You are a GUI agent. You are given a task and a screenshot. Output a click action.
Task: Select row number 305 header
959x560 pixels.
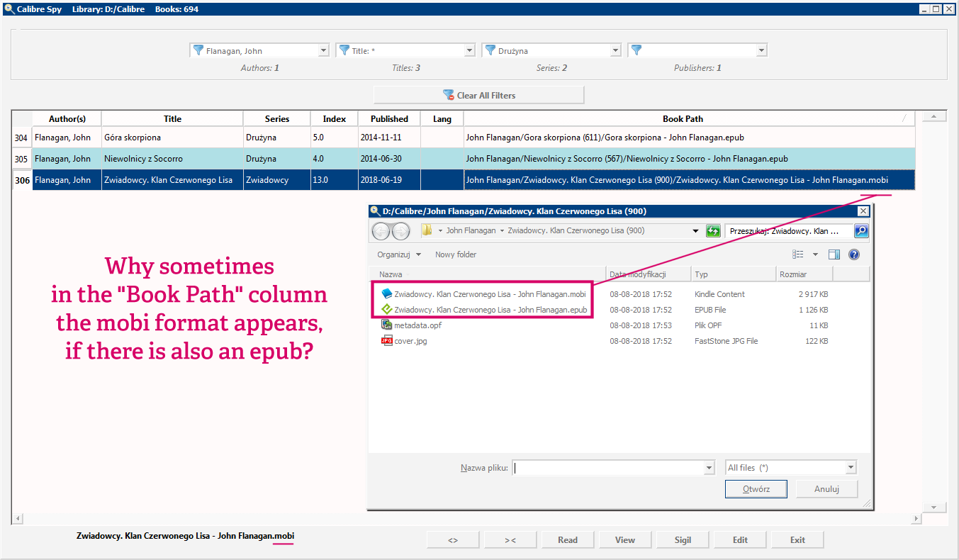[x=22, y=159]
